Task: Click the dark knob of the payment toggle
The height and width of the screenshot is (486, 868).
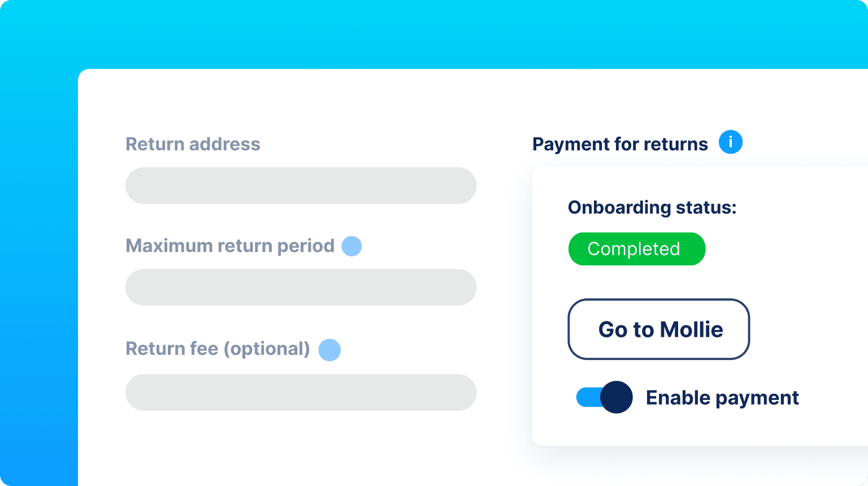Action: pyautogui.click(x=617, y=397)
